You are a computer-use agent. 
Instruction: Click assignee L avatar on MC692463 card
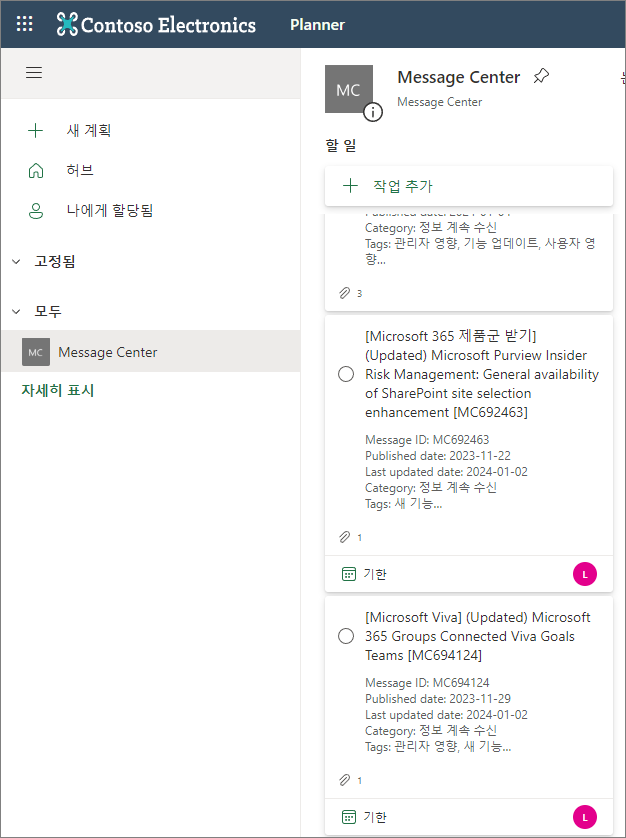585,575
